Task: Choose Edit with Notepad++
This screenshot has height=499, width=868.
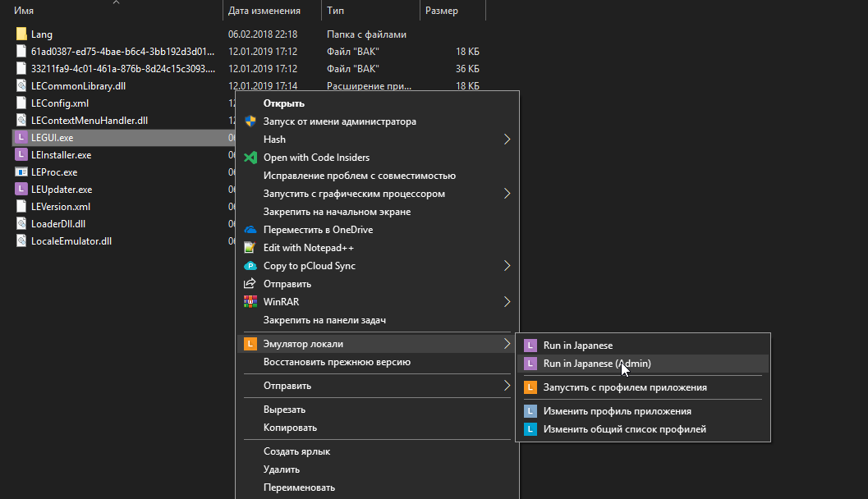Action: 308,247
